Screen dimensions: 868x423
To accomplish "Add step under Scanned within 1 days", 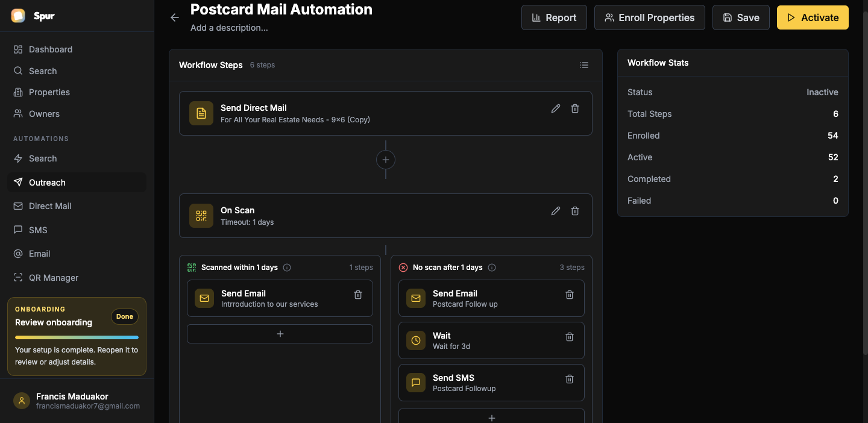I will coord(280,334).
